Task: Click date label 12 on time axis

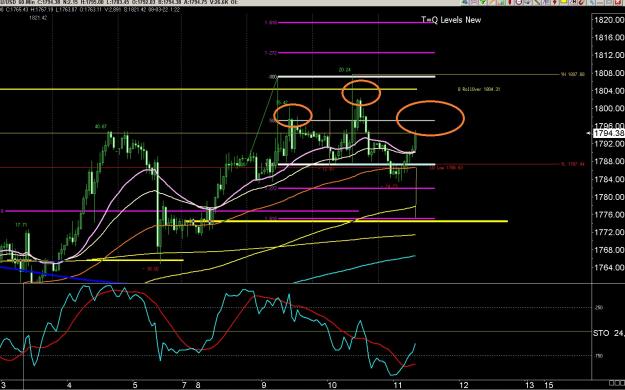Action: coord(464,385)
